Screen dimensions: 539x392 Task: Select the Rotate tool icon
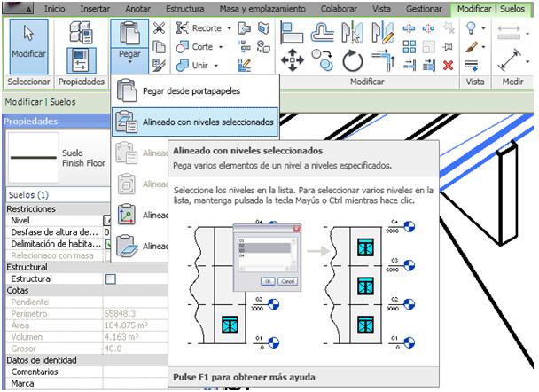[352, 61]
